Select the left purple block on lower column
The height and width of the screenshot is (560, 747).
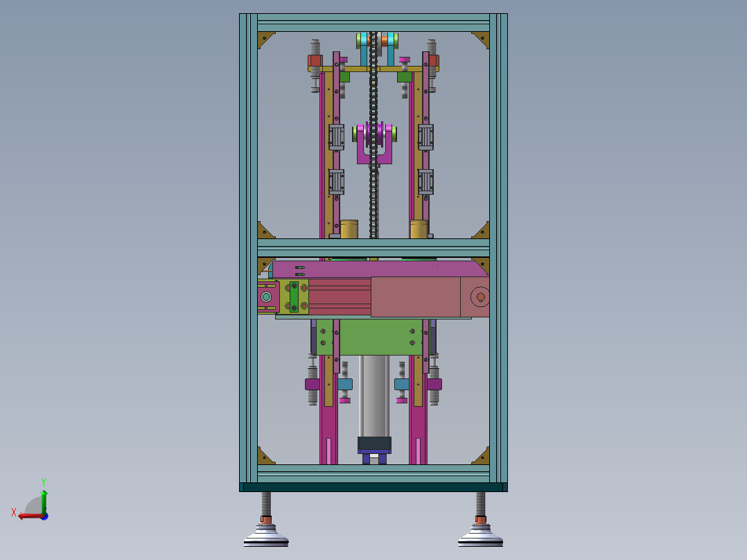pos(312,384)
